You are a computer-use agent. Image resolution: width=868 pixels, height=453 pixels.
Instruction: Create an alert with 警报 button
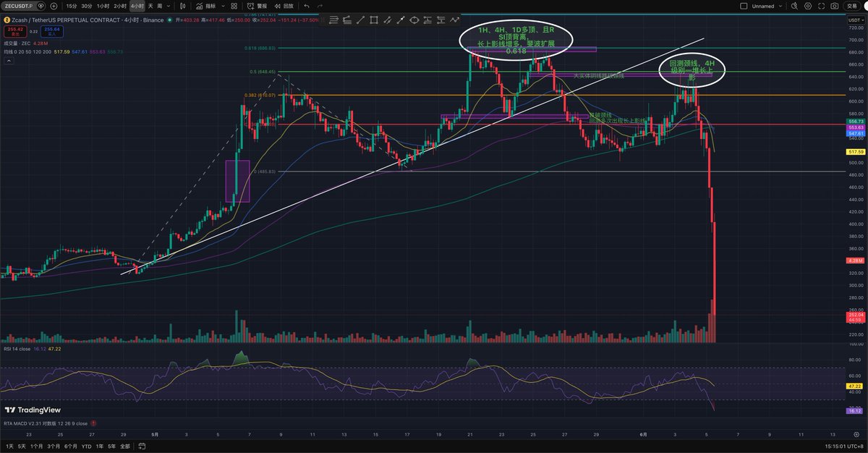point(258,6)
